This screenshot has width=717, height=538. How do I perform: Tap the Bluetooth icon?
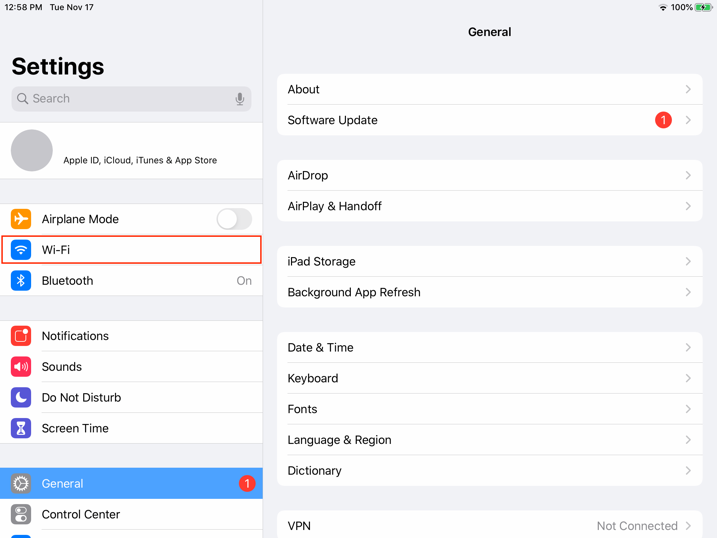(x=21, y=281)
